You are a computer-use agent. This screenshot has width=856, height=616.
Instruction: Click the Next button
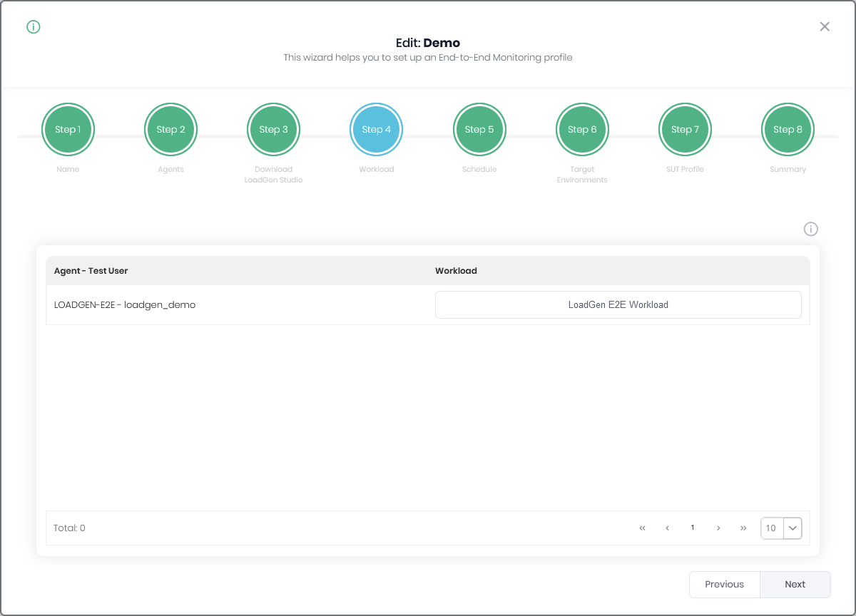pos(795,584)
